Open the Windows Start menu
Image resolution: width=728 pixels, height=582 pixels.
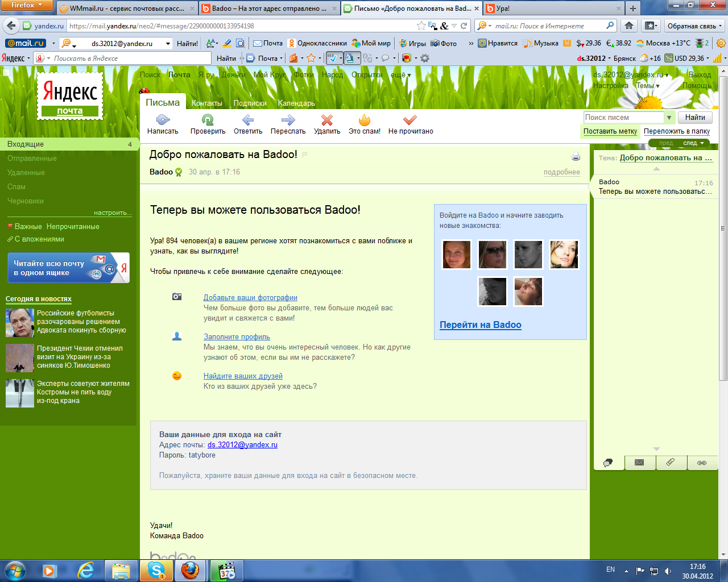click(x=15, y=570)
